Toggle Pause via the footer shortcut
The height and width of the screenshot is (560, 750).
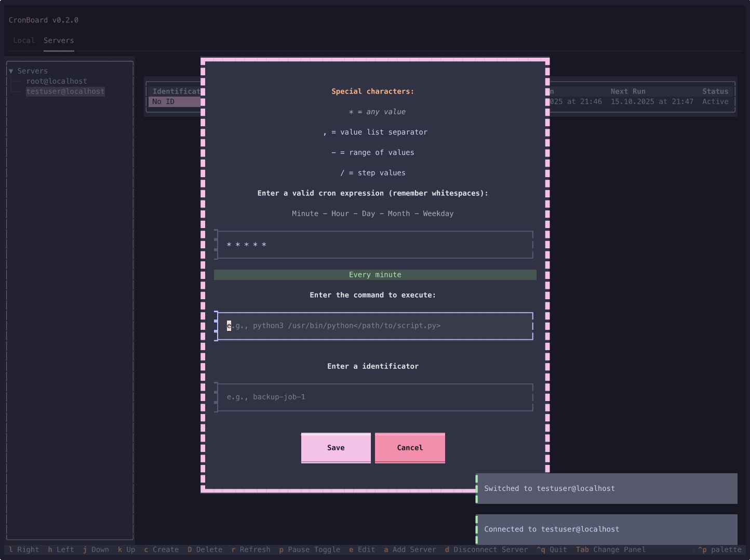[x=310, y=549]
